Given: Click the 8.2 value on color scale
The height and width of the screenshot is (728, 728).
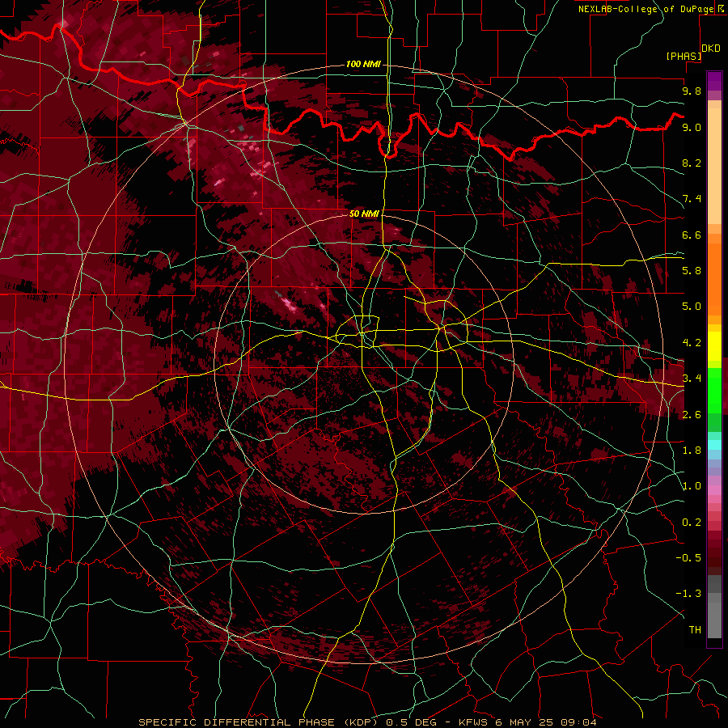Looking at the screenshot, I should [692, 163].
